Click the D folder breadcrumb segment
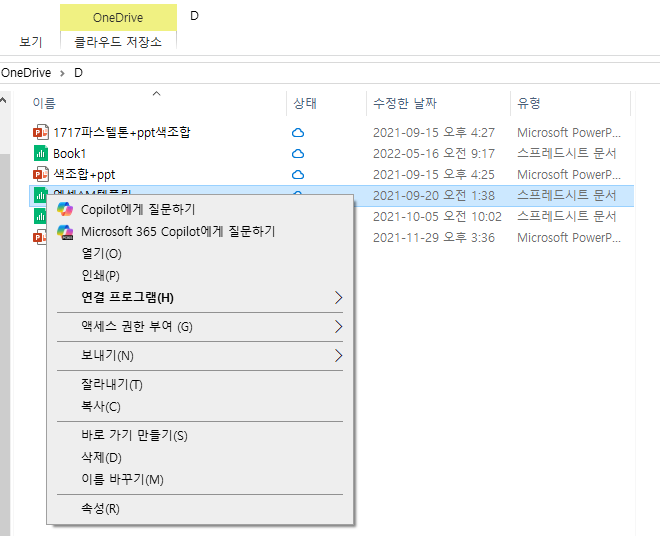The height and width of the screenshot is (536, 660). tap(78, 73)
